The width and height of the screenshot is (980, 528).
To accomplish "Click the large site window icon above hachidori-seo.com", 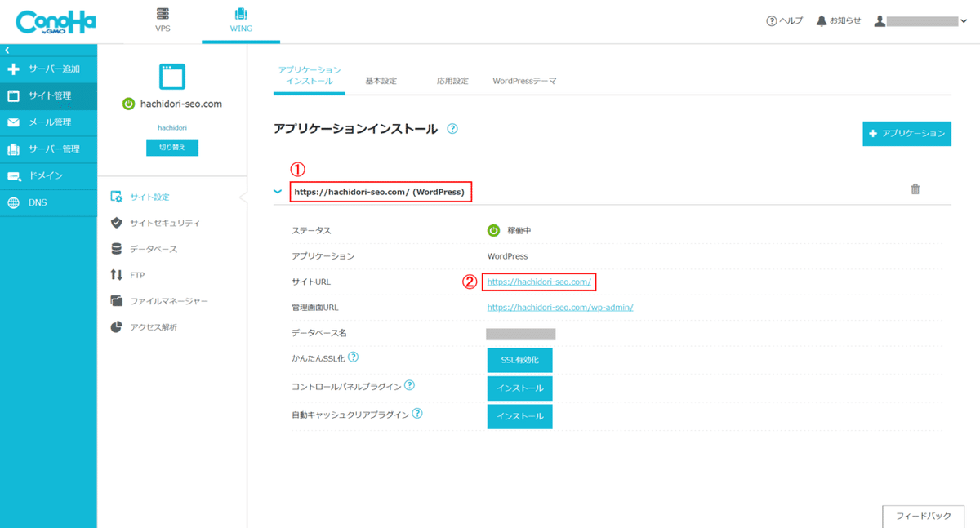I will (x=172, y=77).
